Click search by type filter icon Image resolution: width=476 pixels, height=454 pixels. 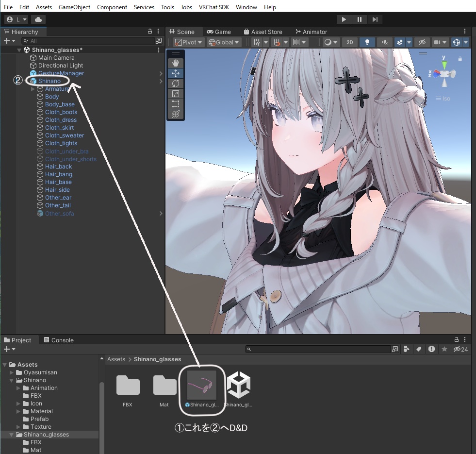(407, 349)
